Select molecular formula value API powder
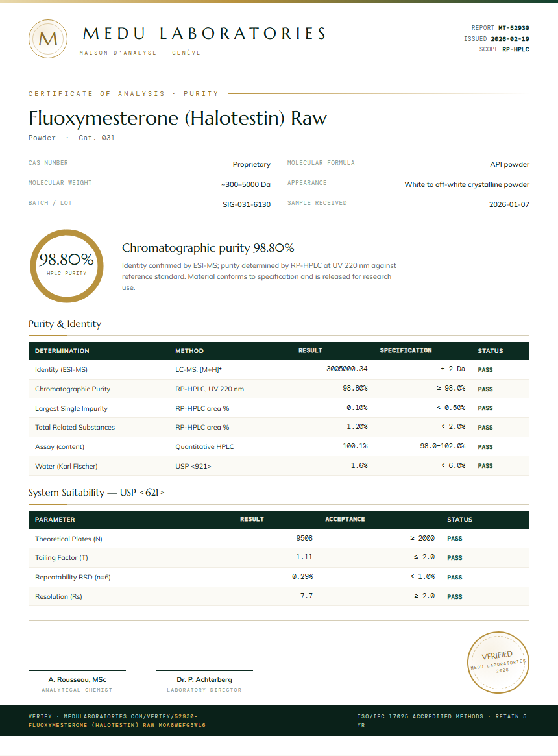Viewport: 558px width, 756px height. click(509, 164)
